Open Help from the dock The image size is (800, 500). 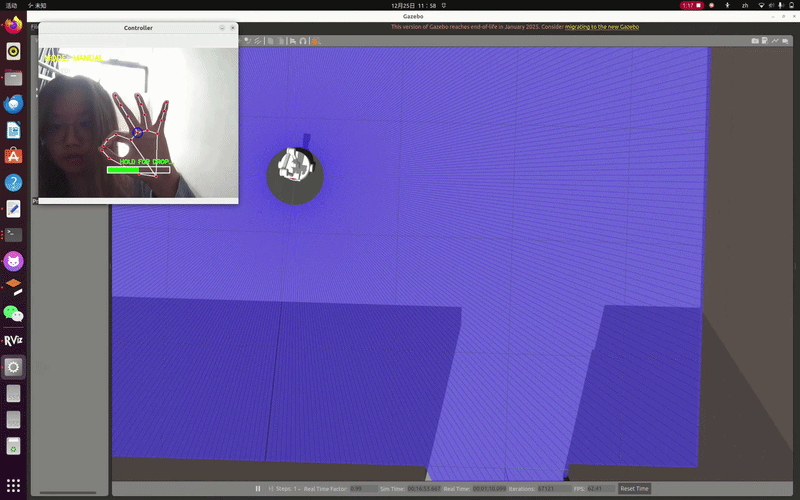click(x=13, y=182)
